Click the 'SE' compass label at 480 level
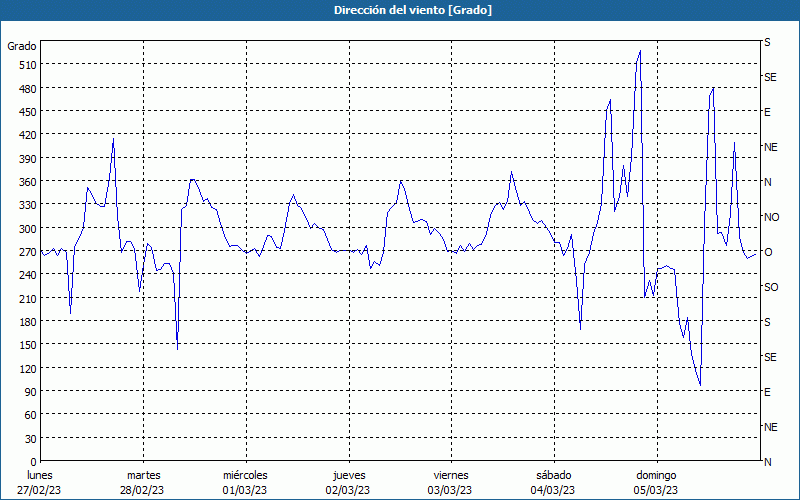This screenshot has height=500, width=800. click(x=770, y=77)
